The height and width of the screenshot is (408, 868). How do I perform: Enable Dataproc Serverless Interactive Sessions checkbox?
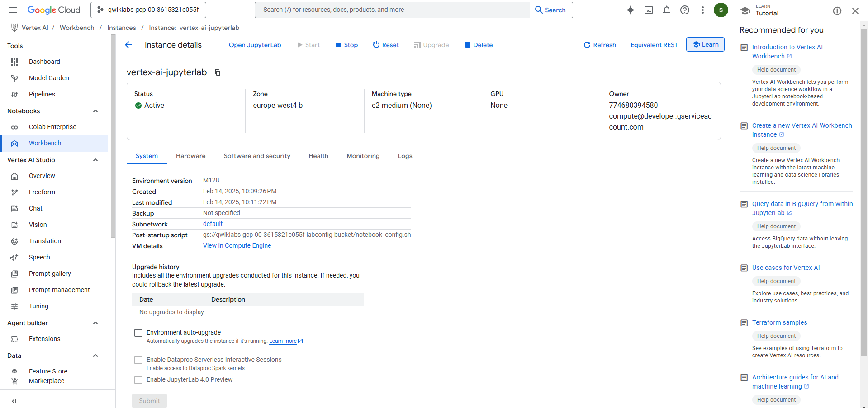pos(138,360)
